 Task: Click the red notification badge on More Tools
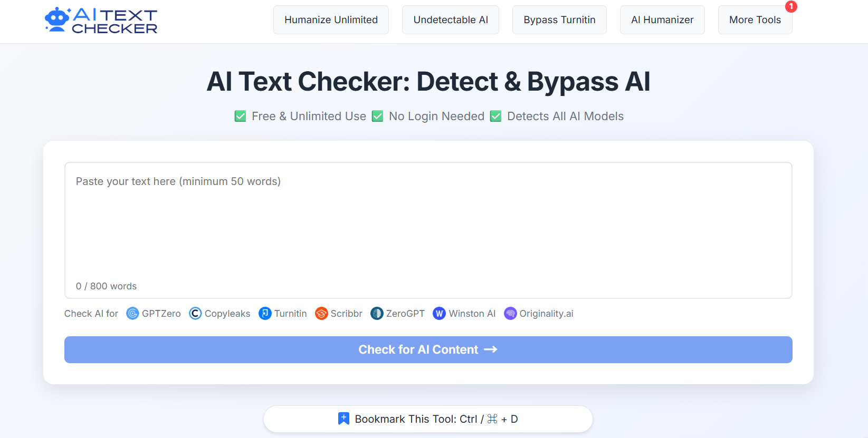pyautogui.click(x=791, y=7)
